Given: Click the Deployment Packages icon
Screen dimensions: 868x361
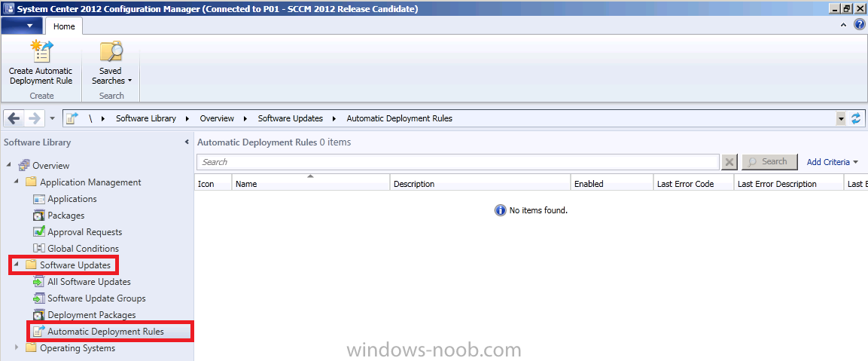Looking at the screenshot, I should click(38, 315).
